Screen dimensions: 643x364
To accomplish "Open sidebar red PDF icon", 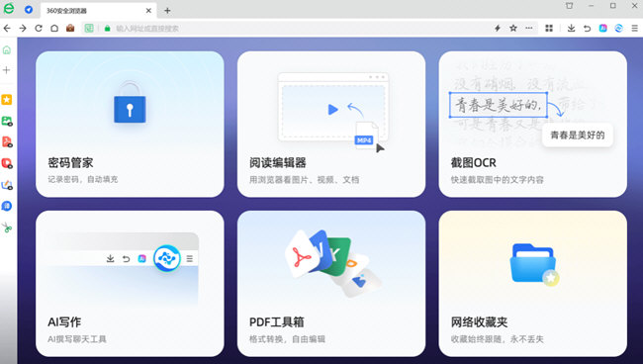I will [7, 142].
